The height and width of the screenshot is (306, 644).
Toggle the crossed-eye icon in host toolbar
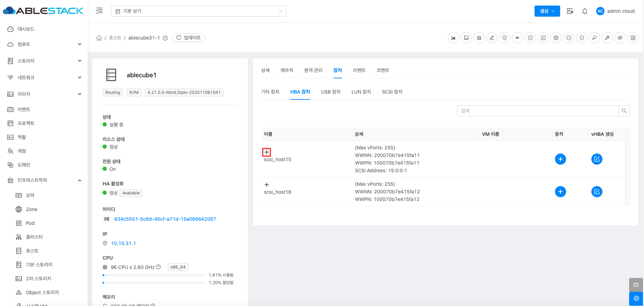[620, 38]
